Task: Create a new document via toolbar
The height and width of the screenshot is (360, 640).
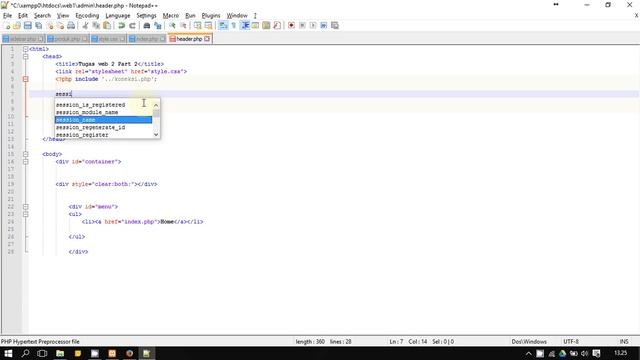Action: pos(7,26)
